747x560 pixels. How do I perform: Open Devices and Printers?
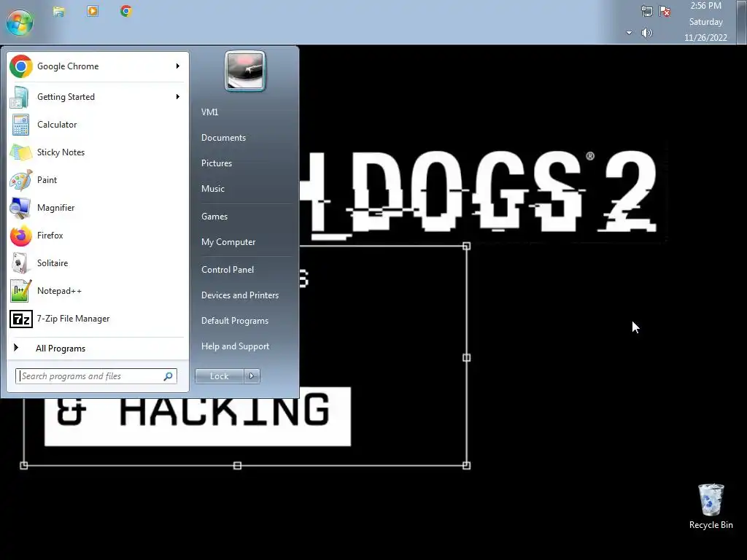pyautogui.click(x=239, y=295)
